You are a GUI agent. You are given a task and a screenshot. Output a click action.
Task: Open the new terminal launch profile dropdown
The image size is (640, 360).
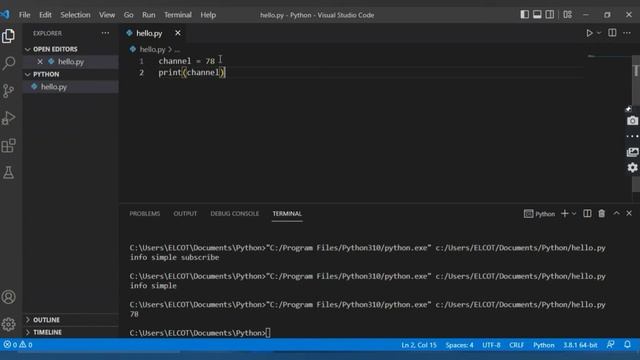(x=574, y=213)
